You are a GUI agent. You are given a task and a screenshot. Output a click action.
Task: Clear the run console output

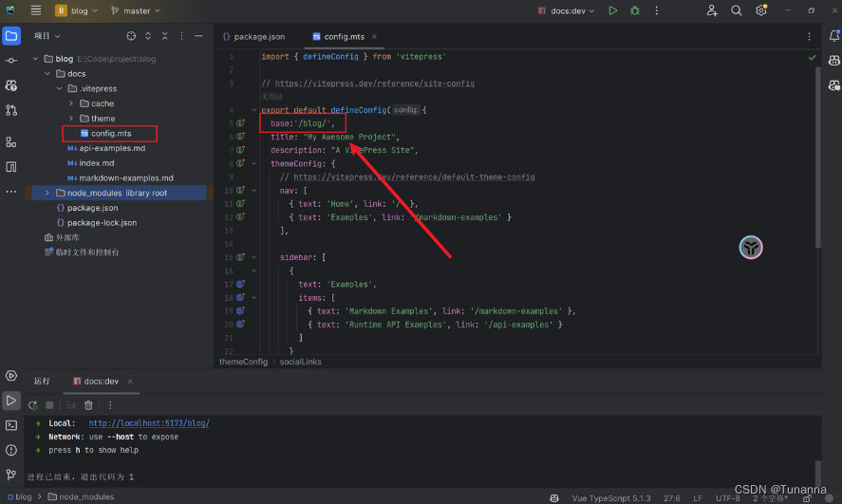(88, 405)
